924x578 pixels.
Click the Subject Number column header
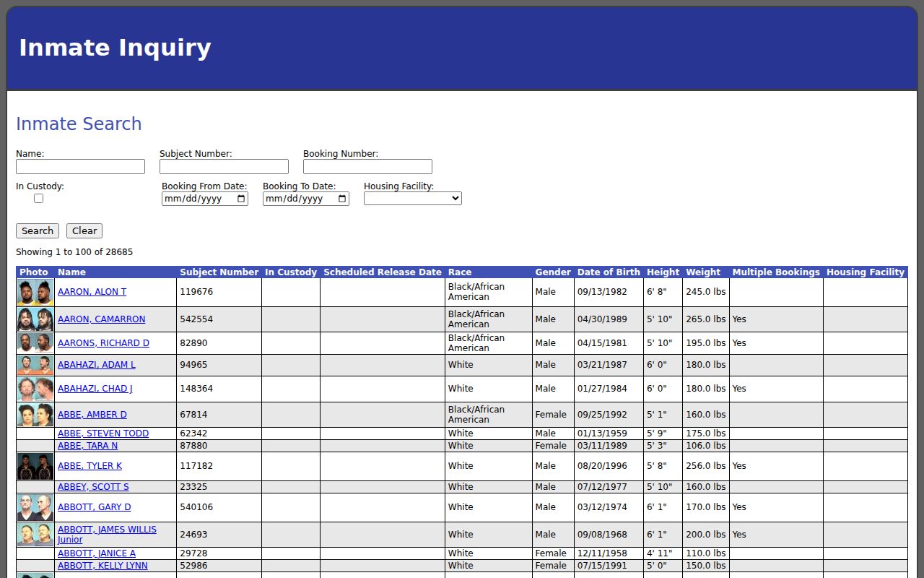coord(219,272)
